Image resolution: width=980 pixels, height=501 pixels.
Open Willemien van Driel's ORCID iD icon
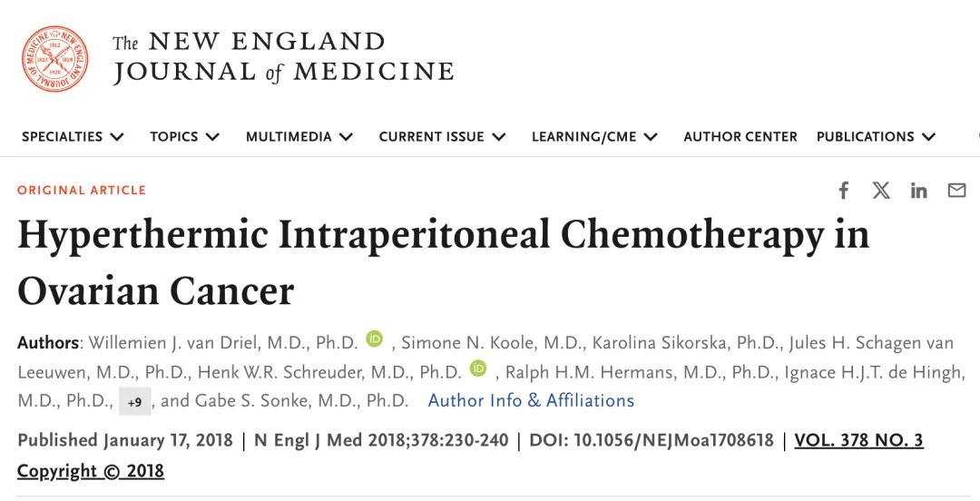375,339
